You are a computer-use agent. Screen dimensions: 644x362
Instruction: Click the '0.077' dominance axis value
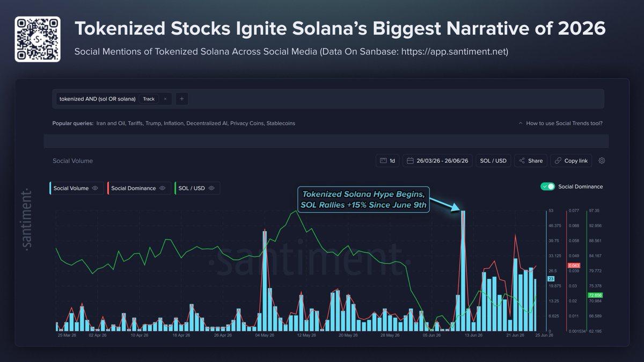coord(574,211)
